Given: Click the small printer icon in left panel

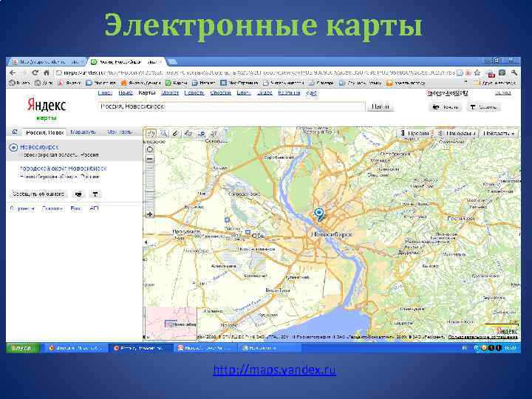Looking at the screenshot, I should (78, 194).
